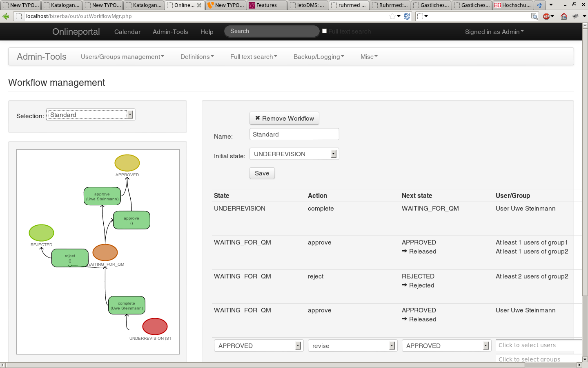Enable the Full text search checkbox
The image size is (588, 368).
[x=325, y=31]
